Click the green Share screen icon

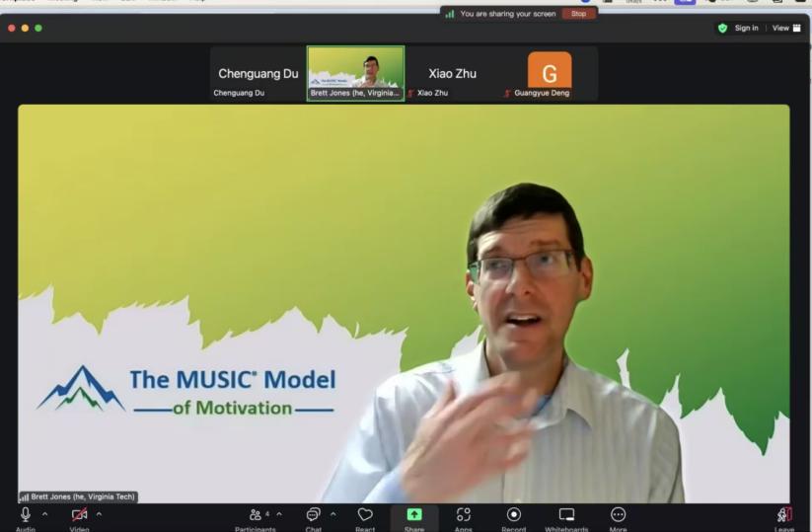pos(414,515)
